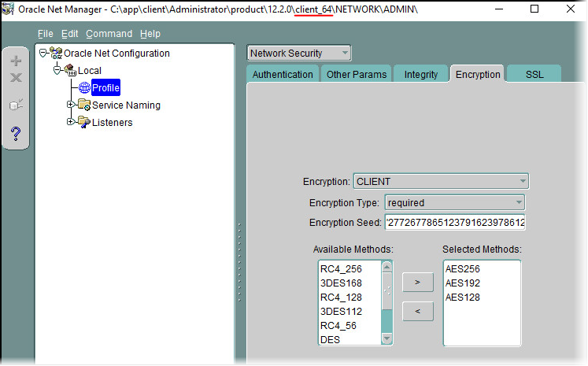Click the green plus create icon
Screen dimensions: 588x366
pos(16,61)
